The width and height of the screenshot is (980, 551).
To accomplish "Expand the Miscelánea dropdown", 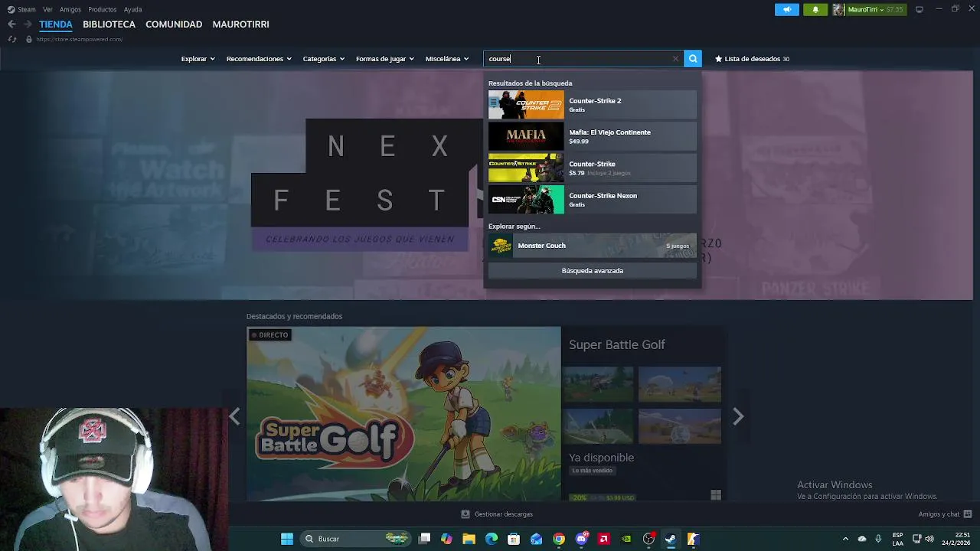I will [447, 59].
